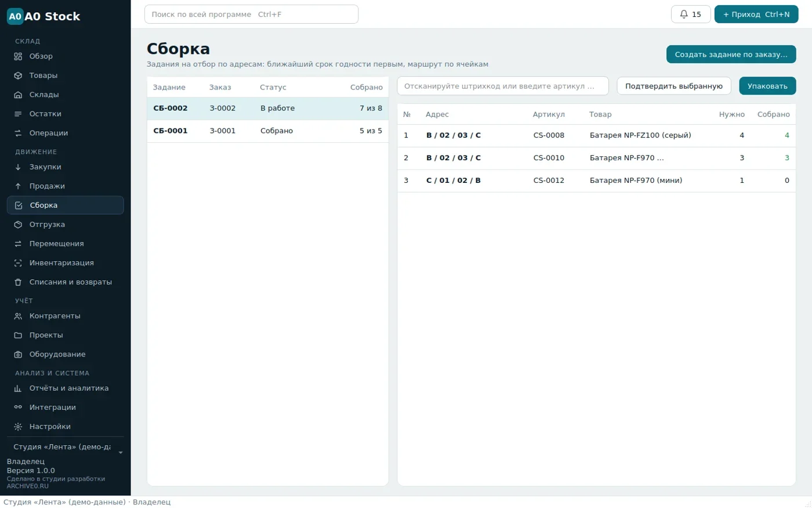Click the Операции arrows icon
This screenshot has height=508, width=812.
(18, 133)
